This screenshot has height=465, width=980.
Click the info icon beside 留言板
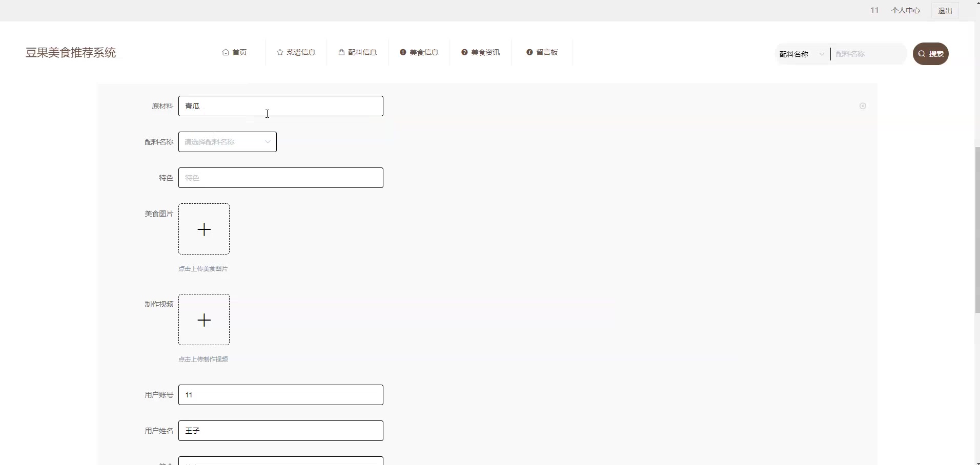529,52
